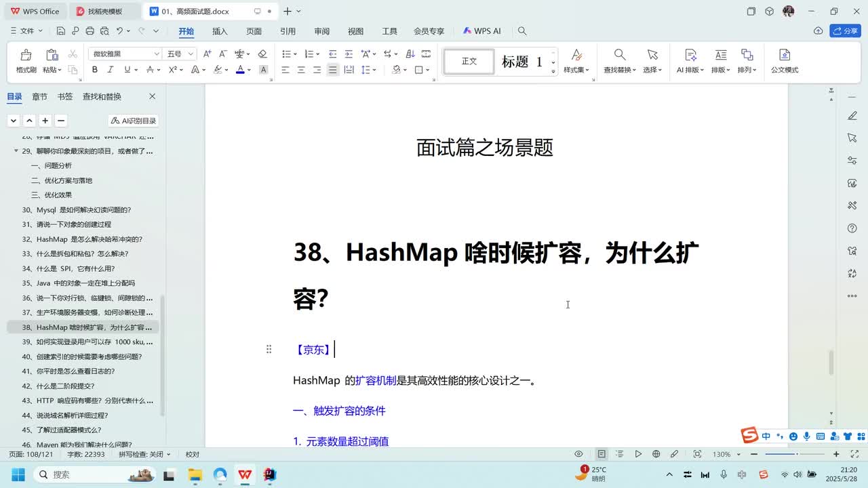868x488 pixels.
Task: Select the 正文 style
Action: [469, 62]
